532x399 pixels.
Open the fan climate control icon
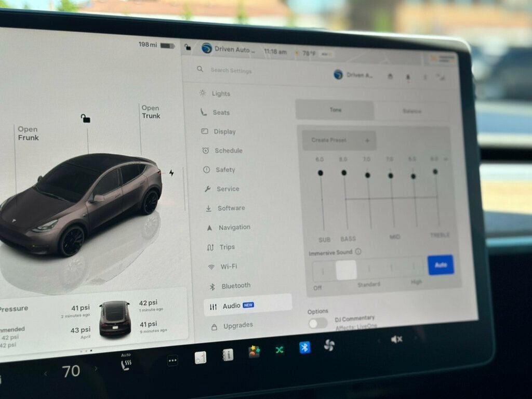click(x=329, y=345)
